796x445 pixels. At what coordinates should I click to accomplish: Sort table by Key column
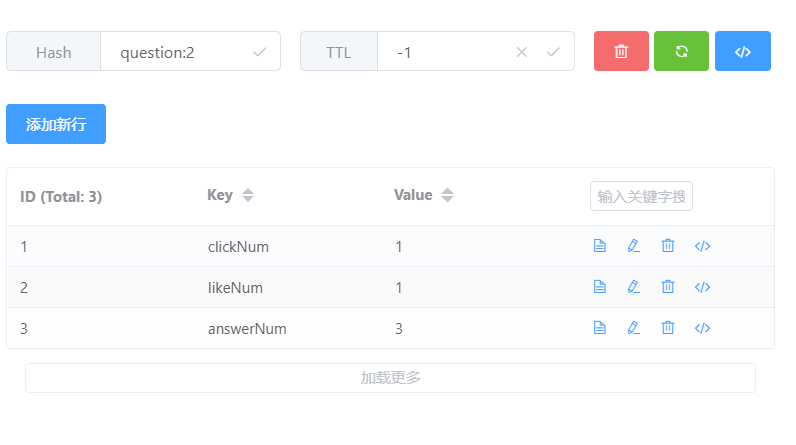pyautogui.click(x=248, y=196)
